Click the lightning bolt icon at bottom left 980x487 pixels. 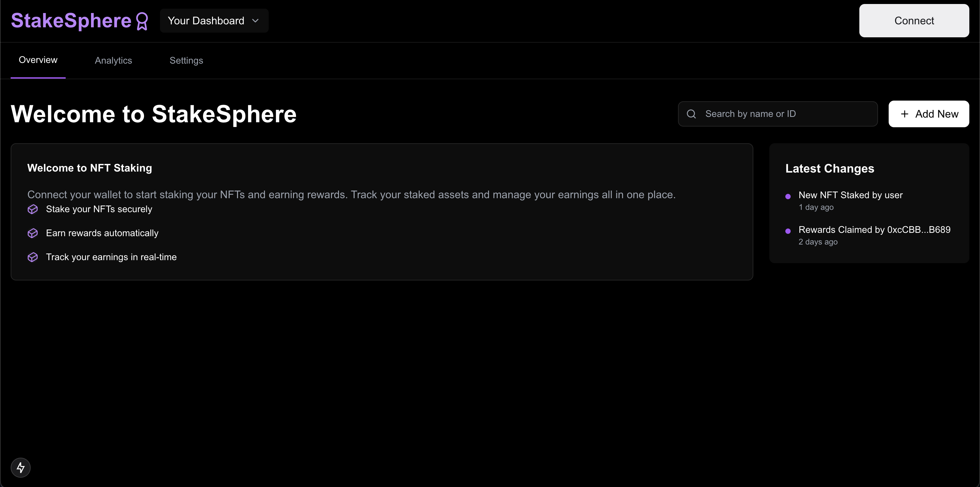(x=21, y=467)
